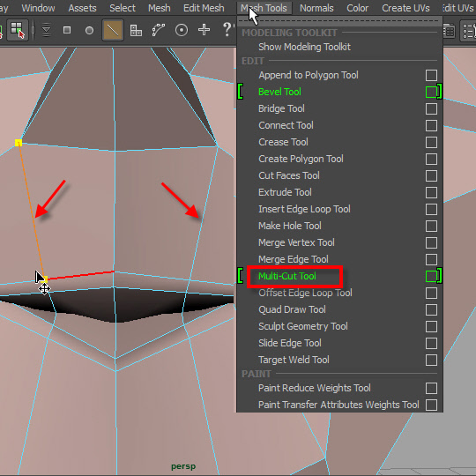
Task: Click the select by component type icon
Action: click(x=18, y=30)
